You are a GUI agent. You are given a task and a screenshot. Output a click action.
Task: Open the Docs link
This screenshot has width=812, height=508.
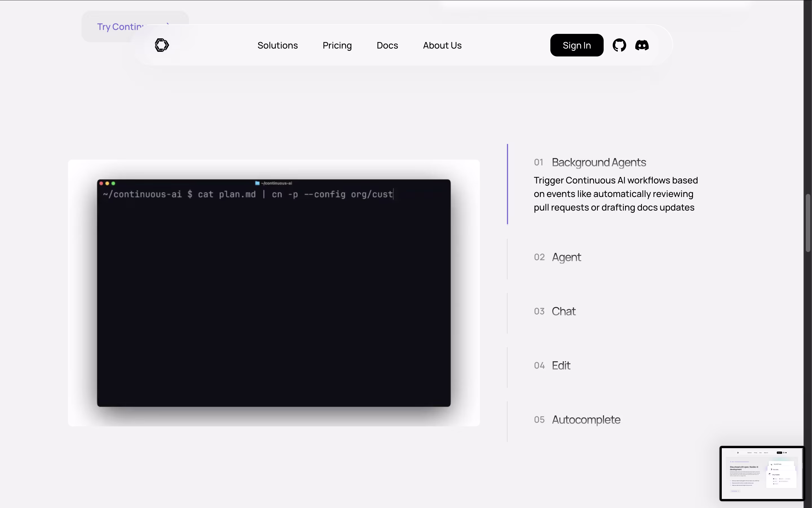click(x=387, y=45)
